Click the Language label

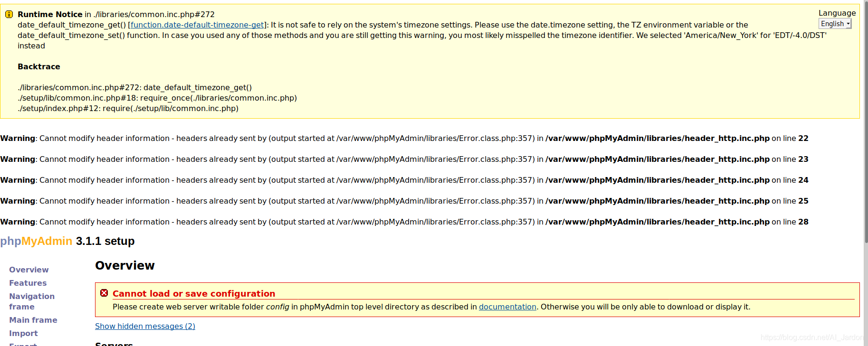[837, 13]
